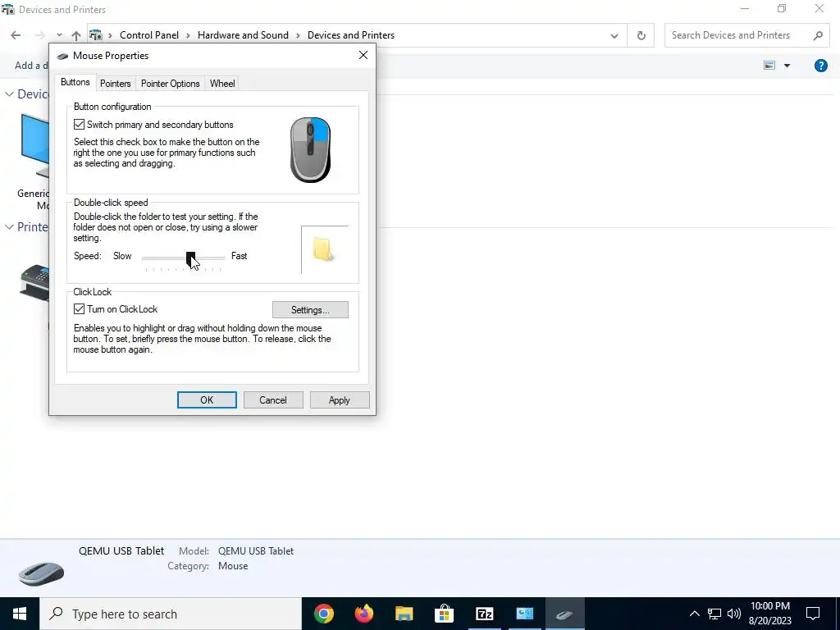Open network status tray icon

(x=714, y=614)
